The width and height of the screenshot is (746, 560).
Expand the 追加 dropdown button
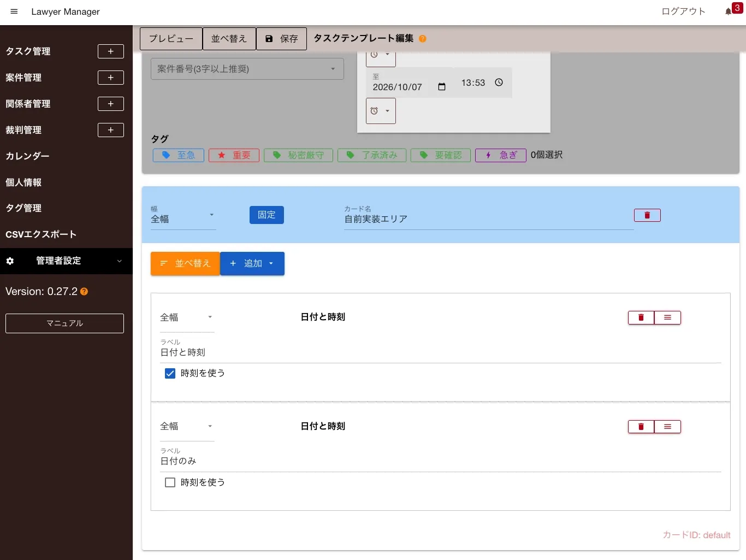tap(252, 263)
